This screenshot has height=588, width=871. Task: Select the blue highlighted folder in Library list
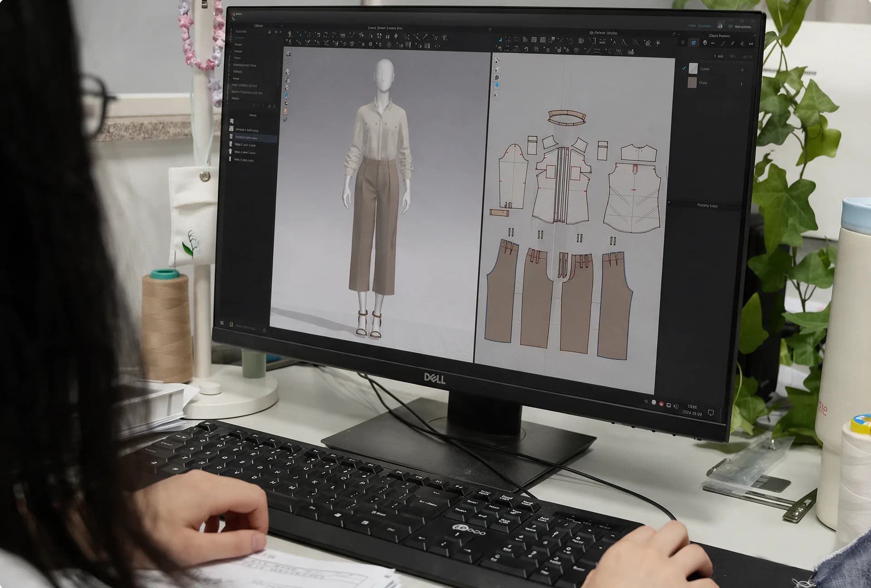(239, 38)
